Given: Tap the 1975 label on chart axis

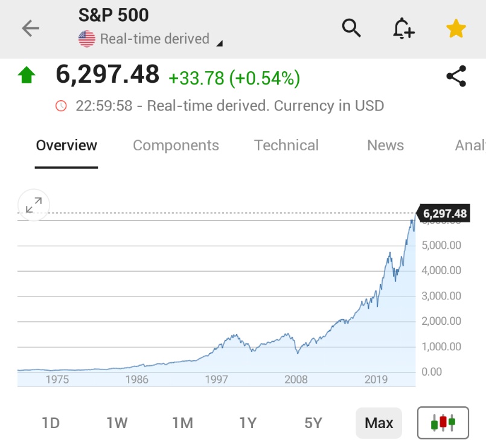Looking at the screenshot, I should pos(57,380).
